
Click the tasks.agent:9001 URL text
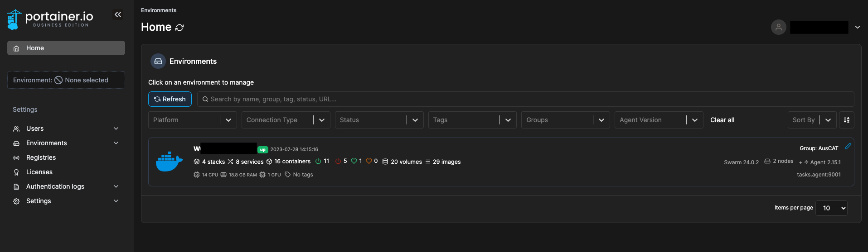pyautogui.click(x=819, y=175)
